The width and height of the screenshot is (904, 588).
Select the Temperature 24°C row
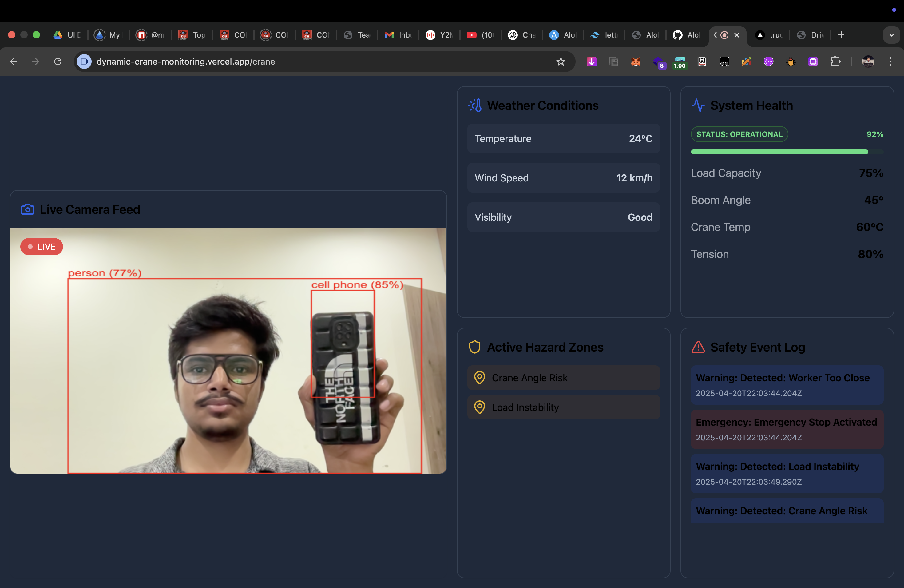pos(563,139)
